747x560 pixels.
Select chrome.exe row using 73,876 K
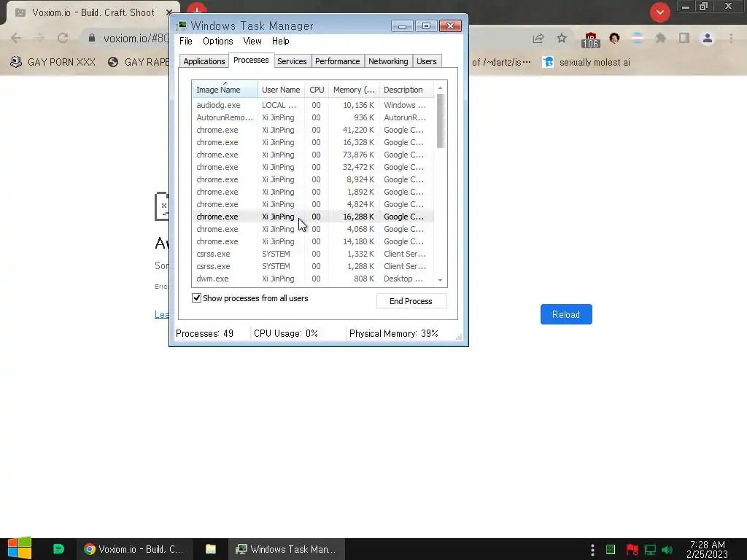point(313,155)
